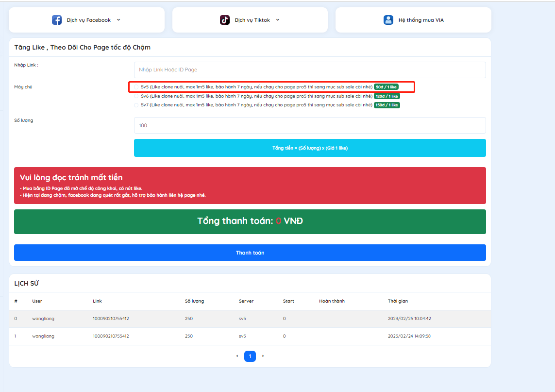Viewport: 555px width, 392px height.
Task: Click the Link column header
Action: [x=97, y=301]
